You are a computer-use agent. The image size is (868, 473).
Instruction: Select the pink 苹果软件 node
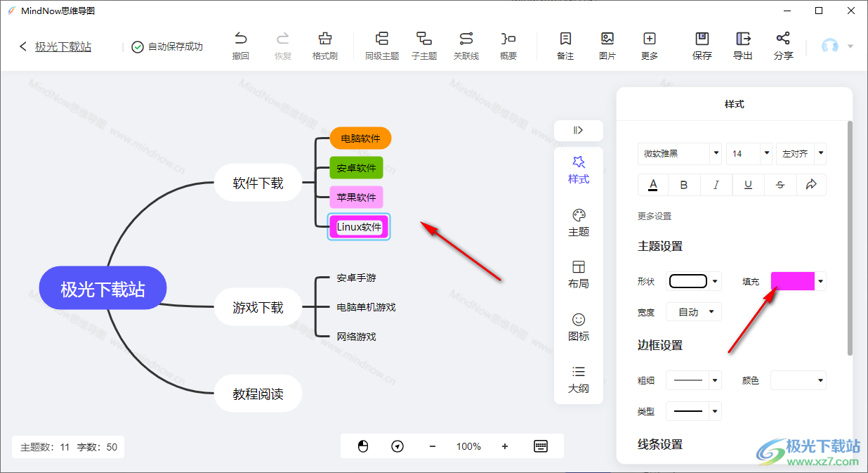(x=357, y=197)
